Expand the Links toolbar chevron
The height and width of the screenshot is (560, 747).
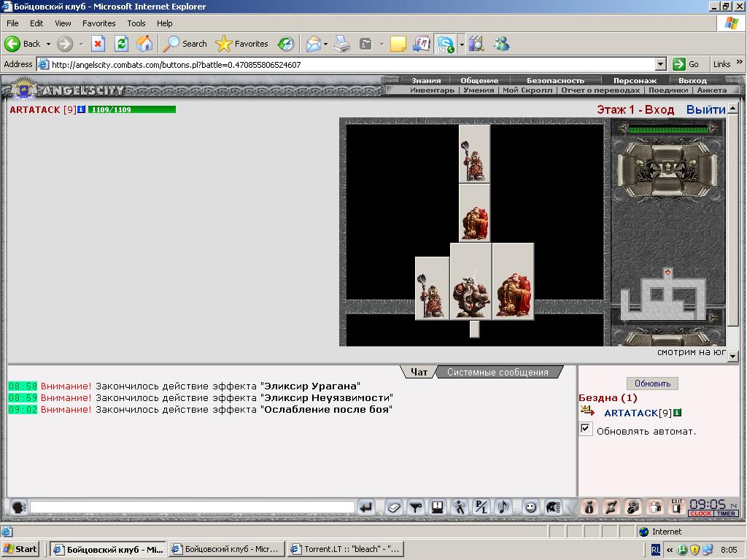(740, 63)
